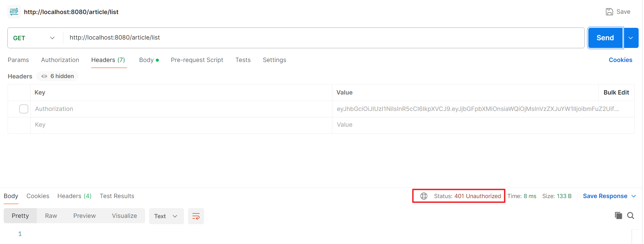Open the Pre-request Script tab

(197, 60)
